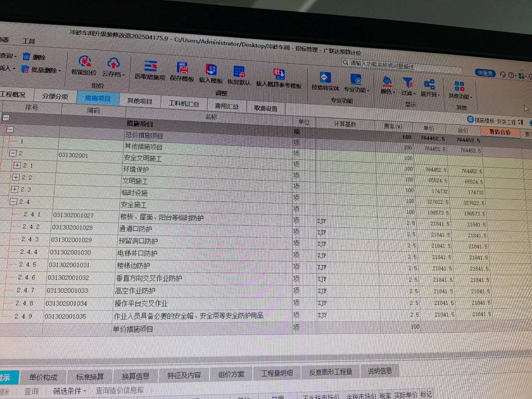Click search box 请输入功能名称或问题描述
The image size is (532, 399).
(x=402, y=66)
